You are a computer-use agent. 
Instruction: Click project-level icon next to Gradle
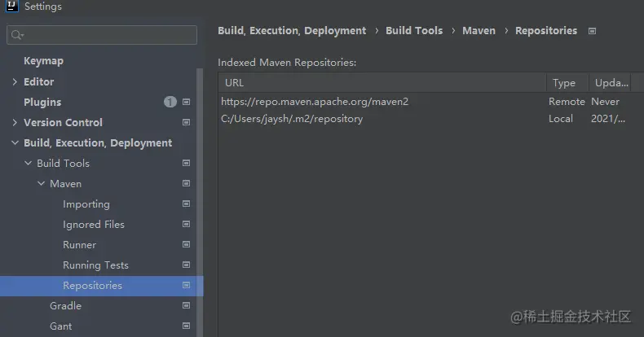(x=186, y=305)
